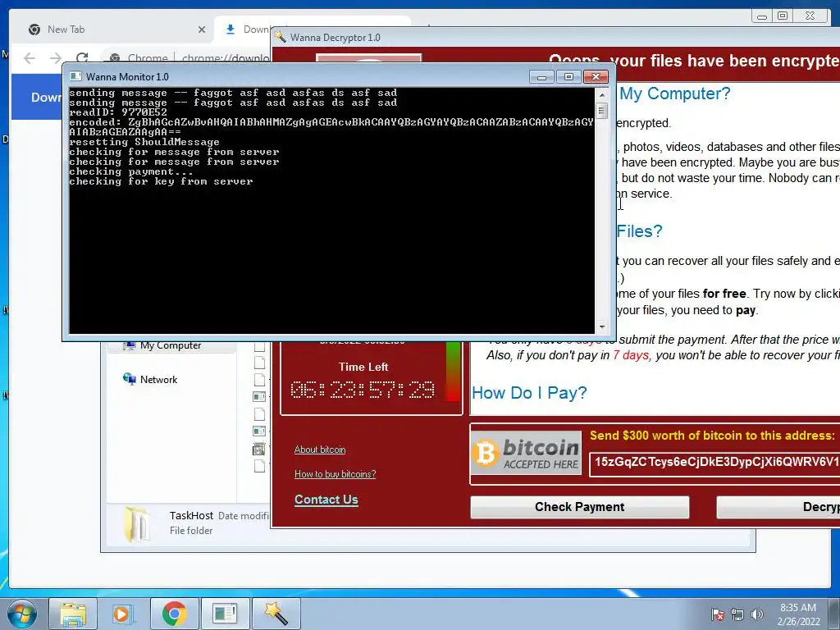Click the Wanna Decryptor title bar icon

pos(280,37)
